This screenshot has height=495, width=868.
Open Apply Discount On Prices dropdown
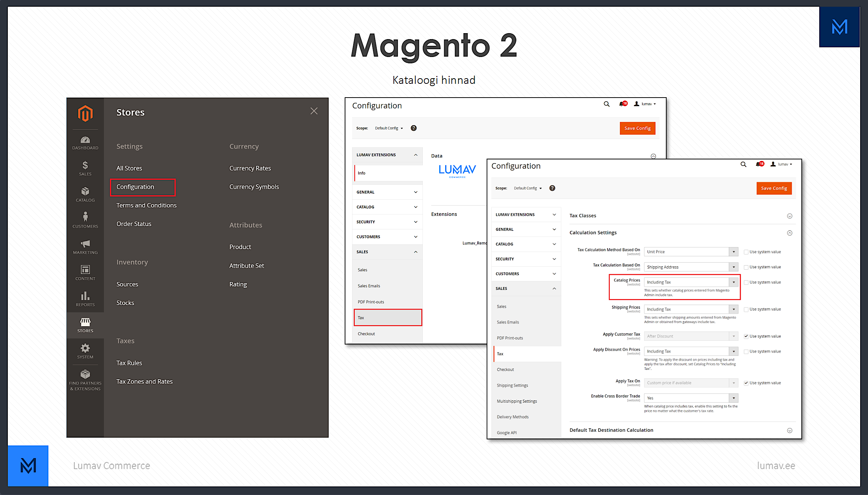[691, 351]
